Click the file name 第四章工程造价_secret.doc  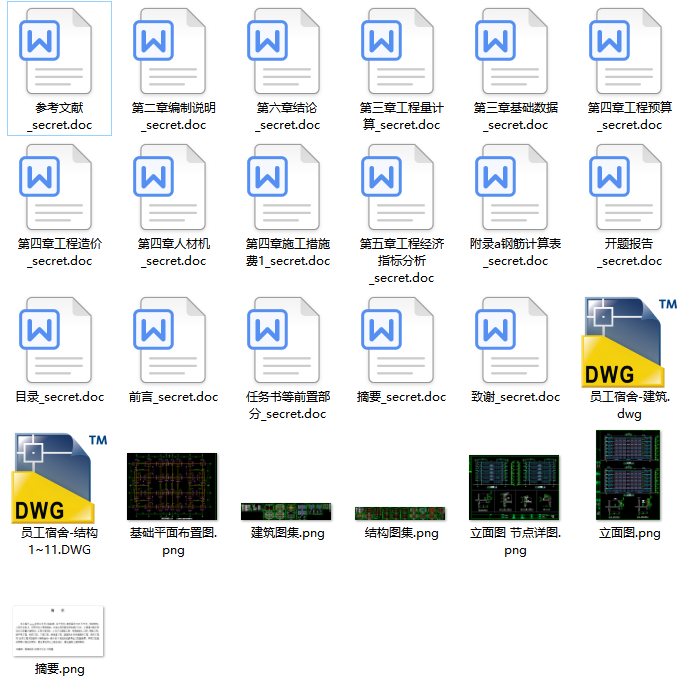click(60, 252)
